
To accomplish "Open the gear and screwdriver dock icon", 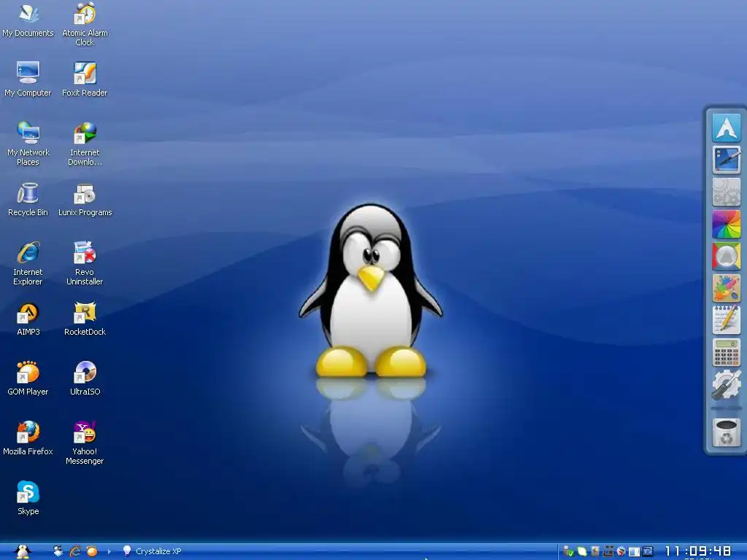I will pos(726,384).
